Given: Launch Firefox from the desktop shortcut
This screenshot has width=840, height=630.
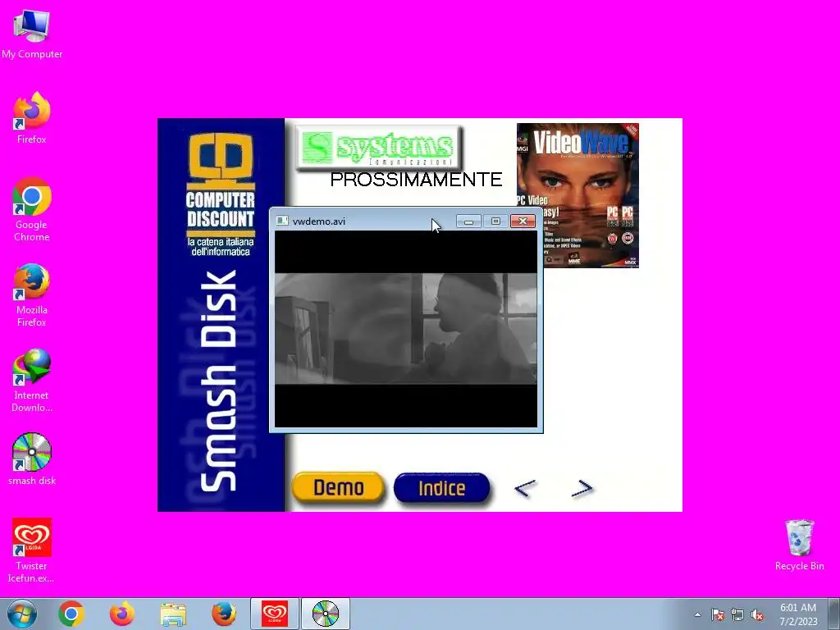Looking at the screenshot, I should pos(32,118).
